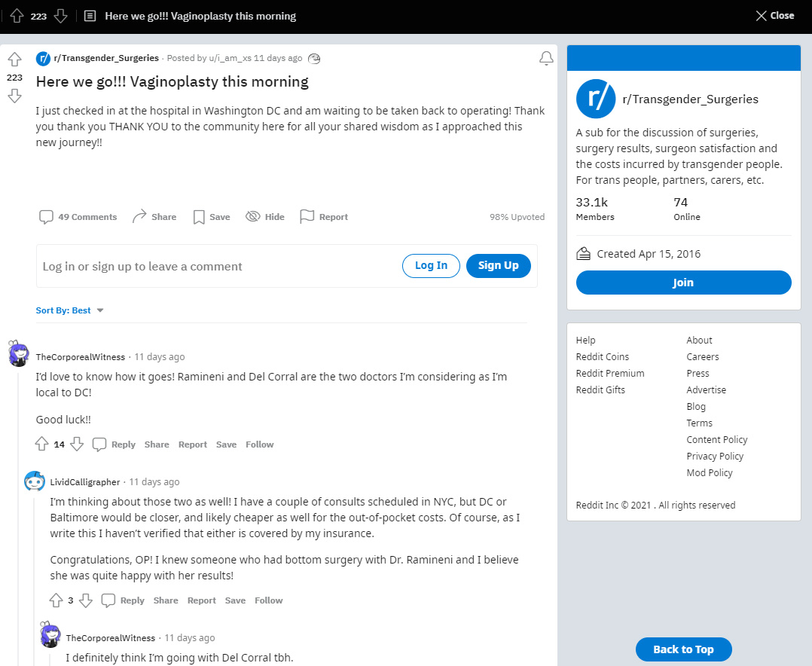Report the post using the flag icon
This screenshot has height=666, width=812.
307,217
